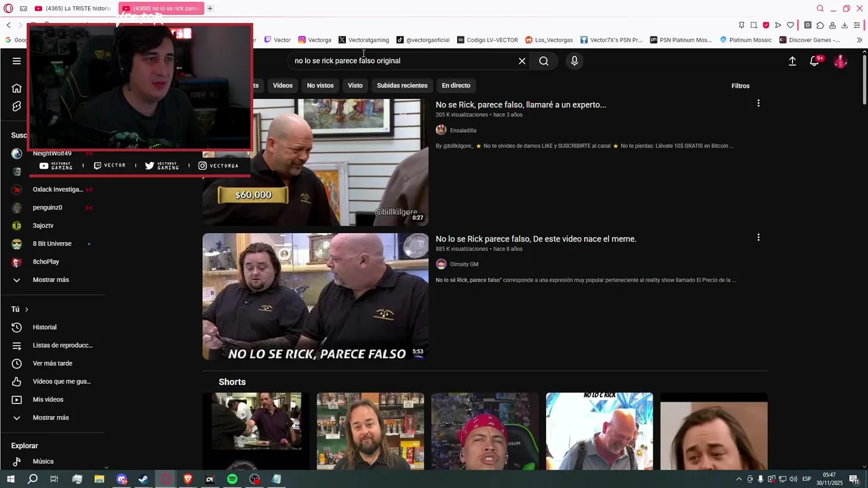868x488 pixels.
Task: Open Opera easy setup icon
Action: pyautogui.click(x=857, y=25)
